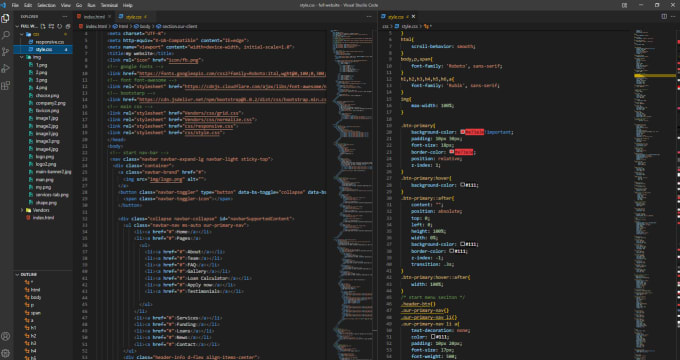Switch to style.css tab in left editor

coord(134,16)
